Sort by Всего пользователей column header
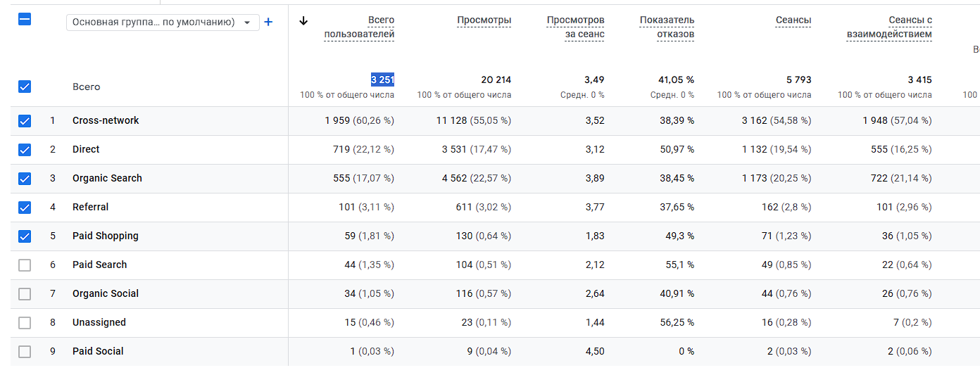The height and width of the screenshot is (375, 980). coord(359,27)
